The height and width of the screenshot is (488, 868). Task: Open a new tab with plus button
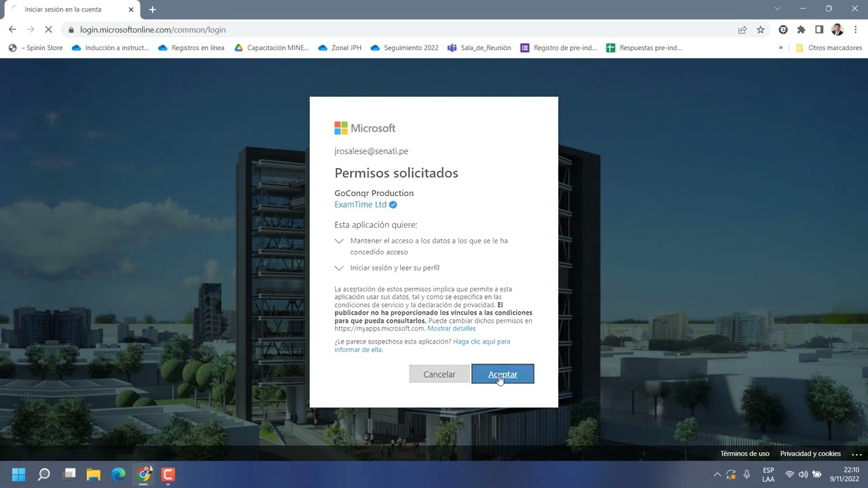(153, 9)
